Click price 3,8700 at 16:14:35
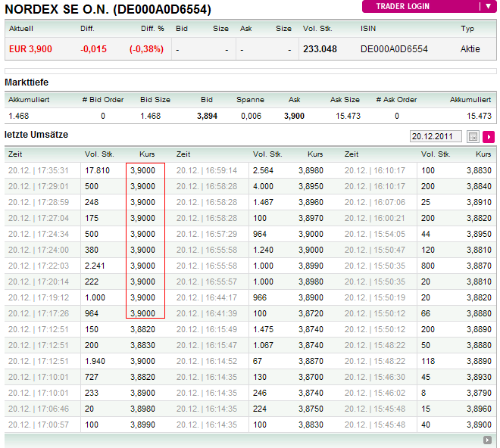Image resolution: width=500 pixels, height=448 pixels. (311, 377)
